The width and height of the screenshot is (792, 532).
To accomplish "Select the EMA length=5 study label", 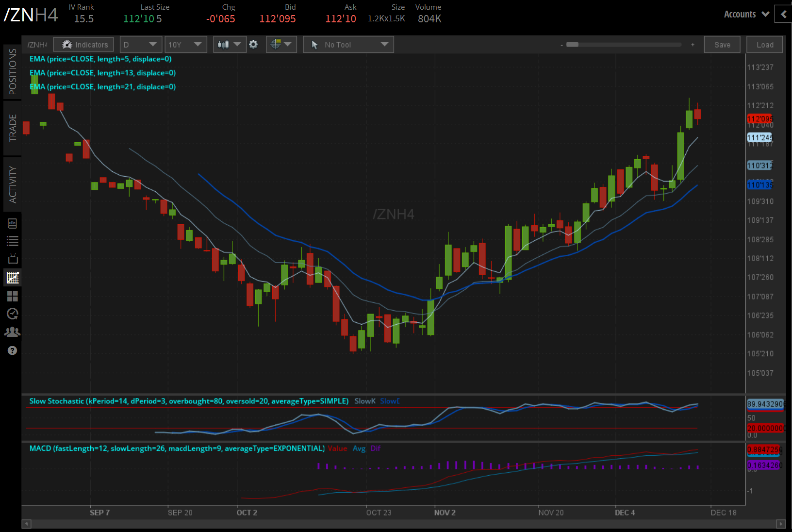I will (x=100, y=59).
